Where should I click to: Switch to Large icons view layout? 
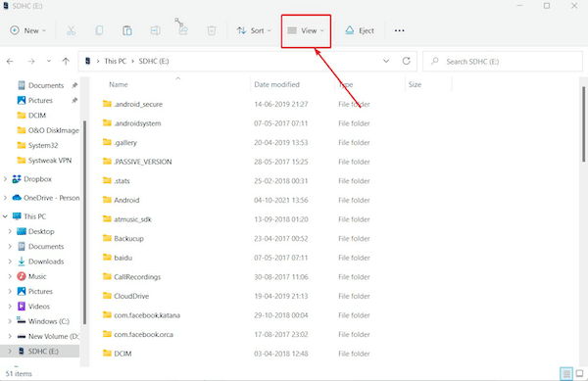click(x=580, y=373)
